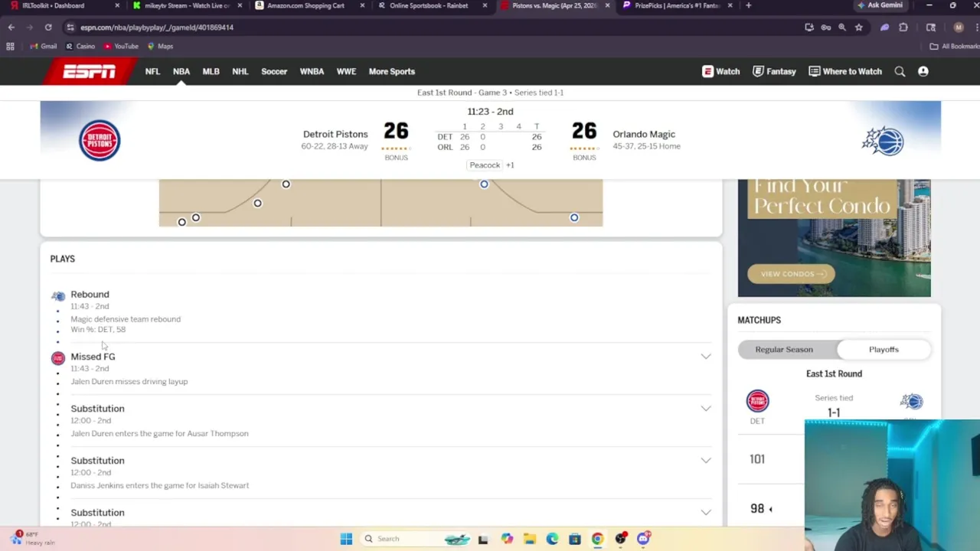Open the ESPN user profile icon
Viewport: 980px width, 551px height.
click(923, 71)
